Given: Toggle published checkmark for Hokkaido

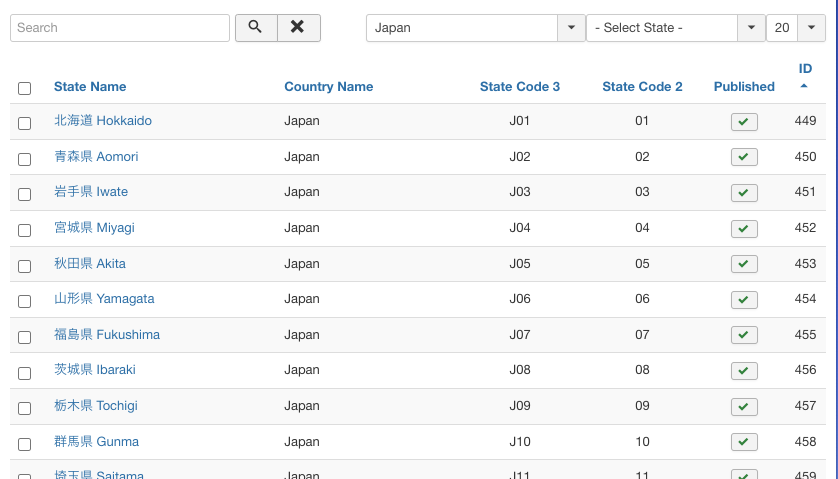Looking at the screenshot, I should [744, 122].
